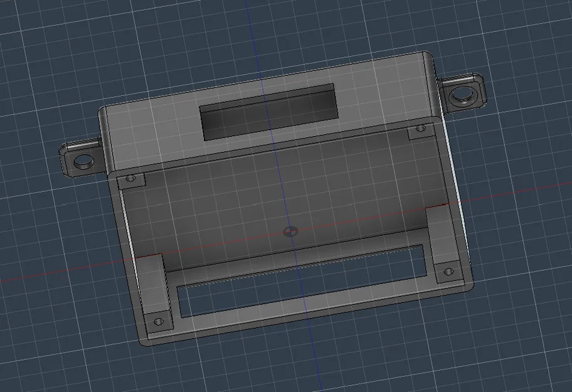572x392 pixels.
Task: Select screw hole in lower-left corner boss
Action: (158, 322)
